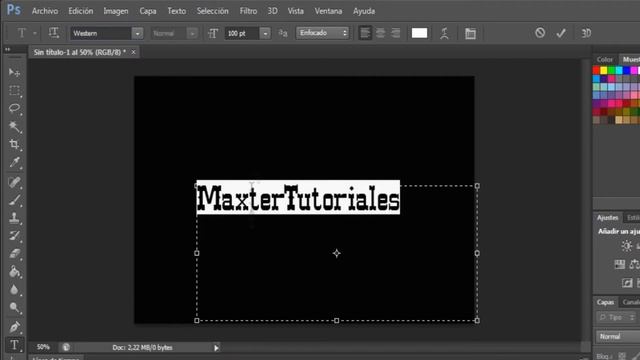Open the Filtro menu
Viewport: 640px width, 360px height.
coord(248,11)
